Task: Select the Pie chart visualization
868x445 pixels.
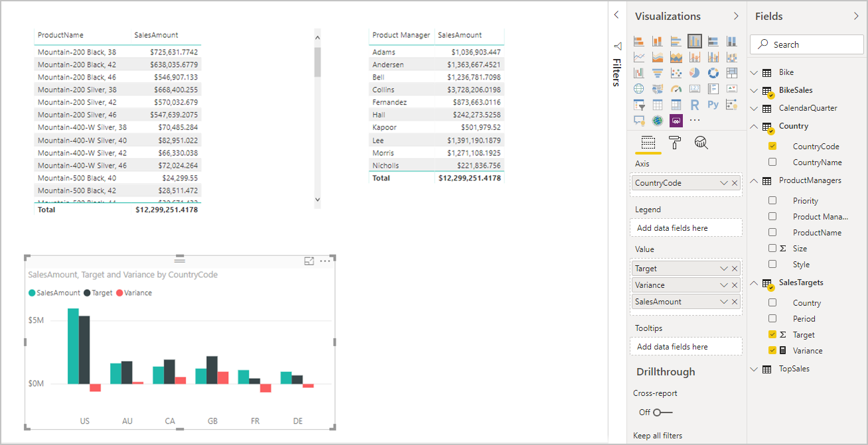Action: click(694, 72)
